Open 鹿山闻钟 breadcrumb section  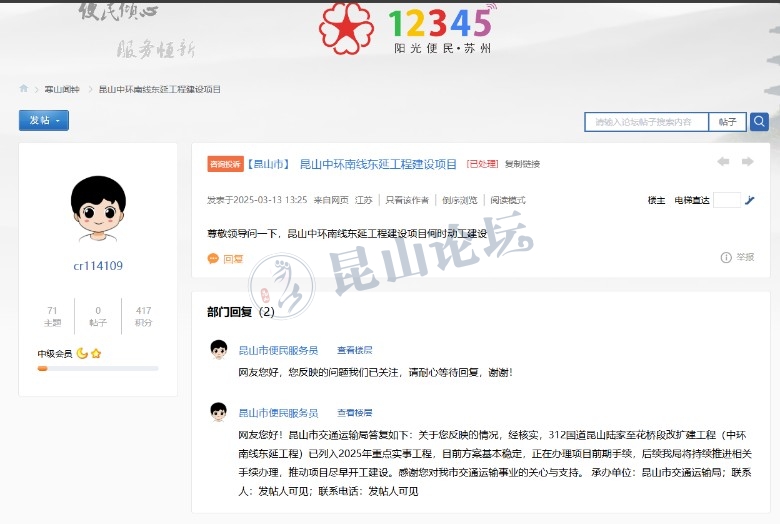pos(61,90)
